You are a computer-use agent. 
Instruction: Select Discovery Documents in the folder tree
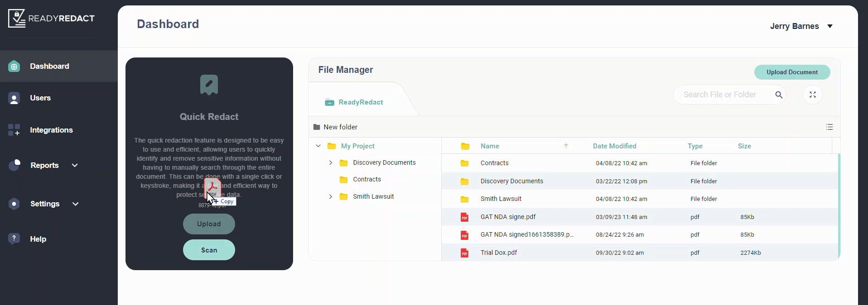point(384,162)
